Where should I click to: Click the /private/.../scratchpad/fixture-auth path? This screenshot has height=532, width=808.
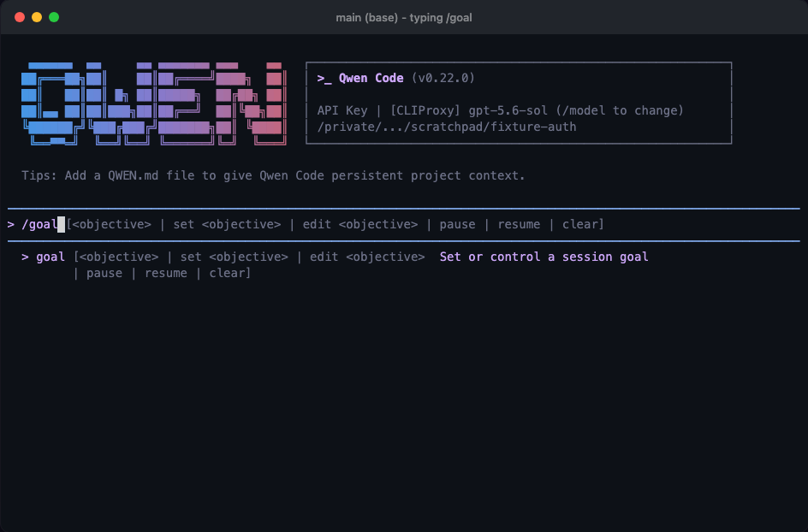(446, 127)
